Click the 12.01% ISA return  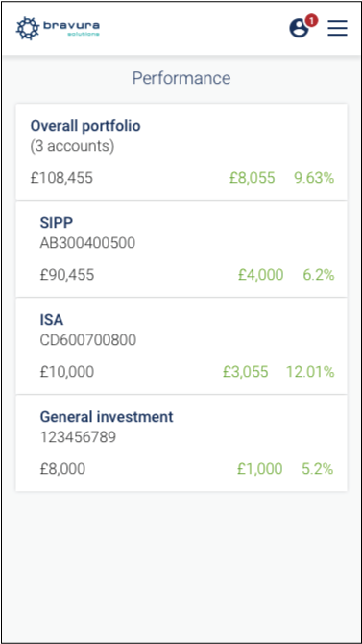310,372
